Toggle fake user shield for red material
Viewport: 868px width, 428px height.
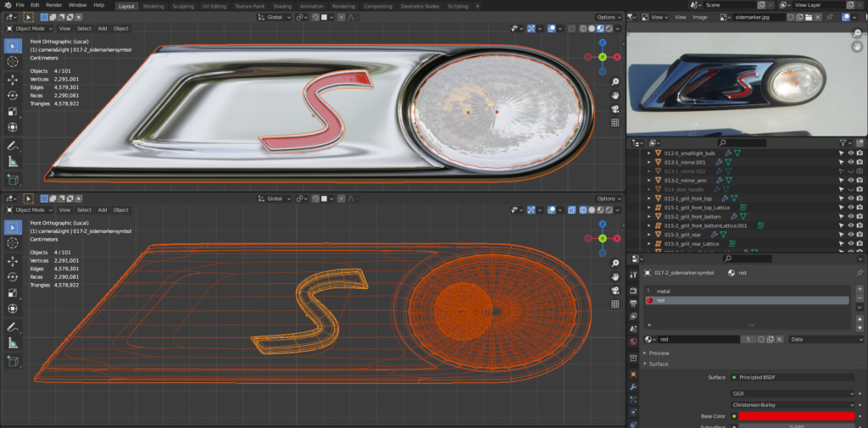[761, 339]
